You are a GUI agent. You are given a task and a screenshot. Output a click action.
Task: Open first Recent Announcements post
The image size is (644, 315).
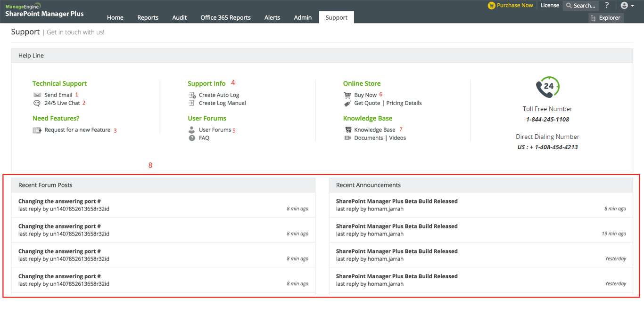tap(396, 201)
